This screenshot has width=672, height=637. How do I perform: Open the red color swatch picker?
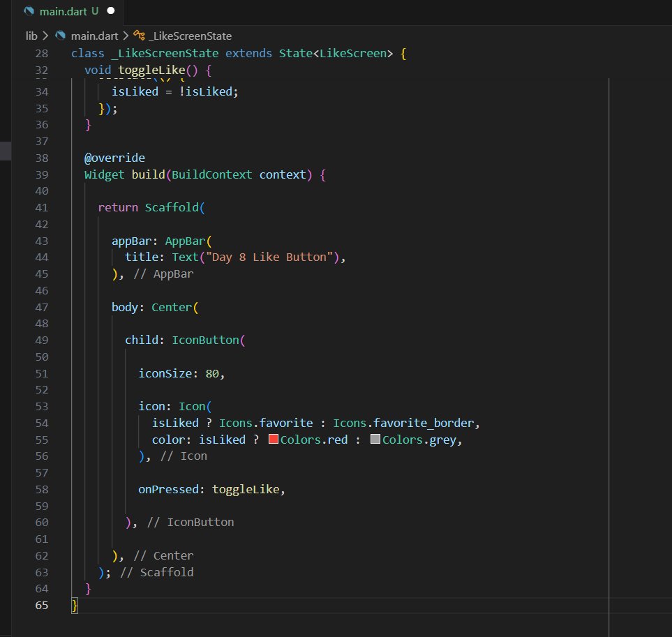click(273, 439)
